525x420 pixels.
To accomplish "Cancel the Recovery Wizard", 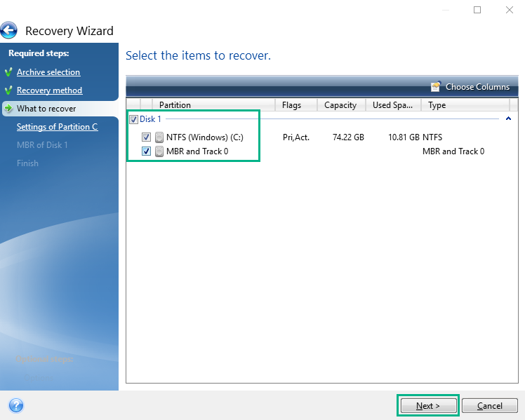I will 489,405.
